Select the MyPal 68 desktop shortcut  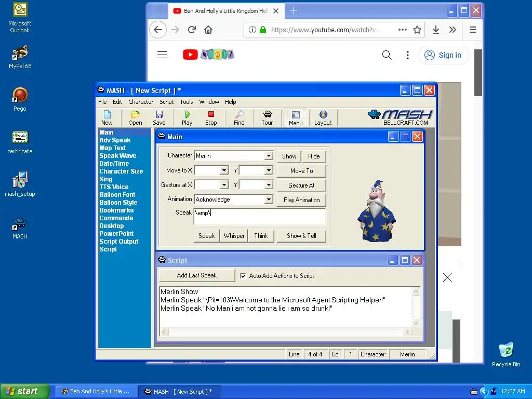pyautogui.click(x=20, y=57)
